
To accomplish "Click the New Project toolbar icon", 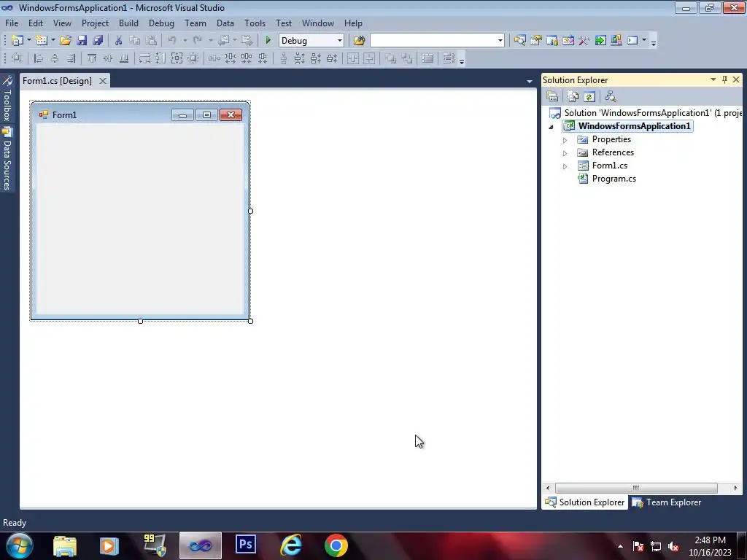I will (x=18, y=41).
